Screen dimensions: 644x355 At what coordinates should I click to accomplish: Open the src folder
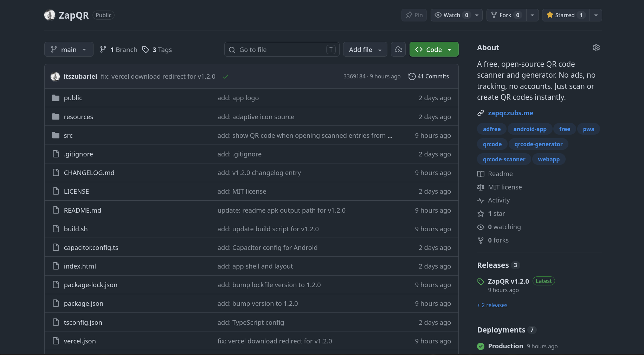click(x=68, y=135)
